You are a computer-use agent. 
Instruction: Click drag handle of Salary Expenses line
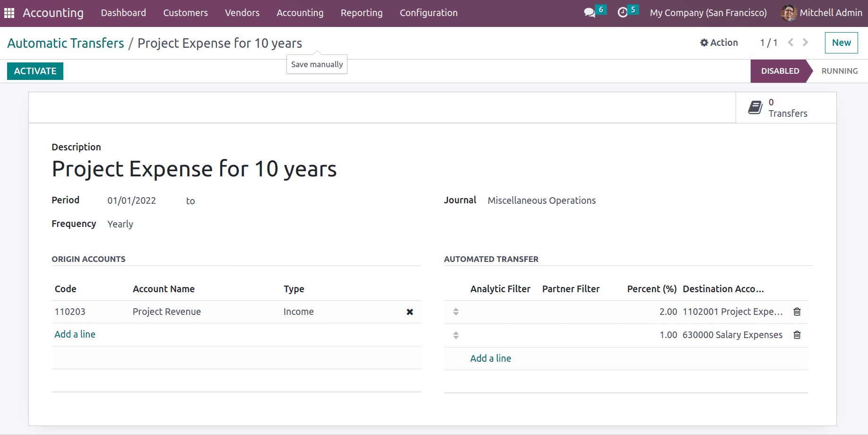pos(456,335)
